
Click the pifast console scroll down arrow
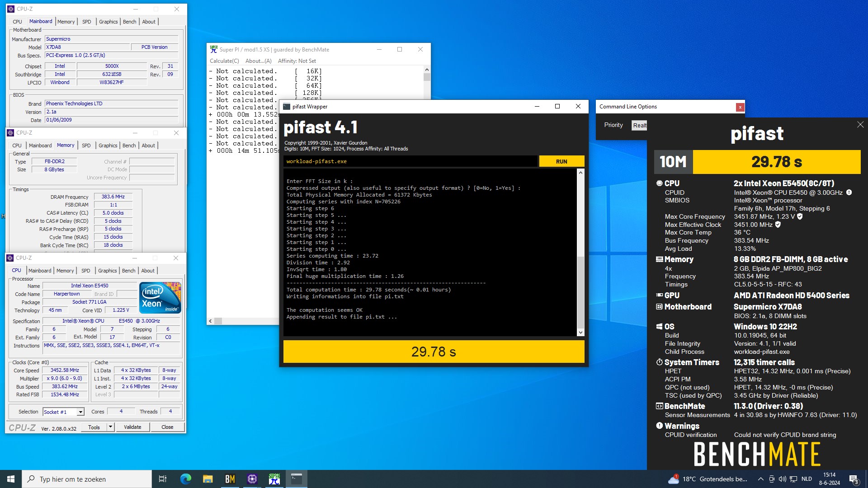point(580,333)
